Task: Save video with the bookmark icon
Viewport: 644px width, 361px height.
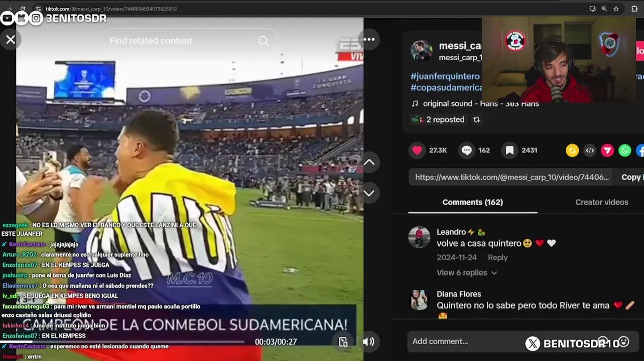Action: [509, 150]
